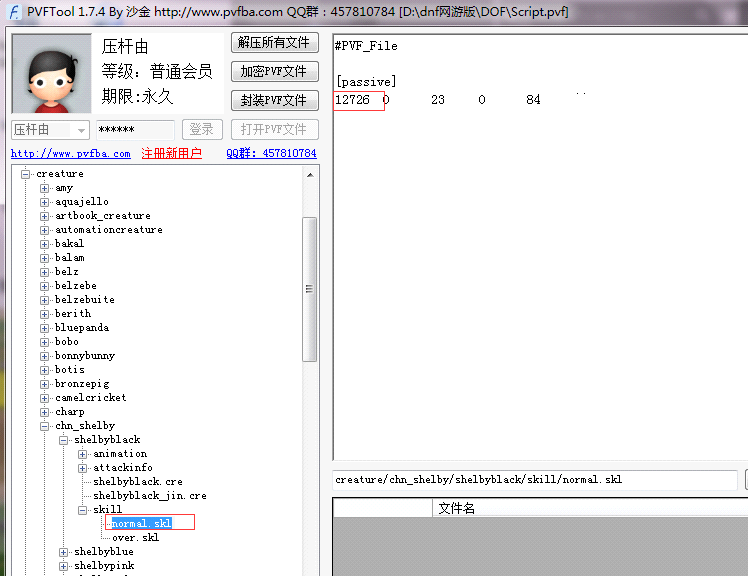Click the 注册新用户 link
The width and height of the screenshot is (748, 576).
coord(171,154)
